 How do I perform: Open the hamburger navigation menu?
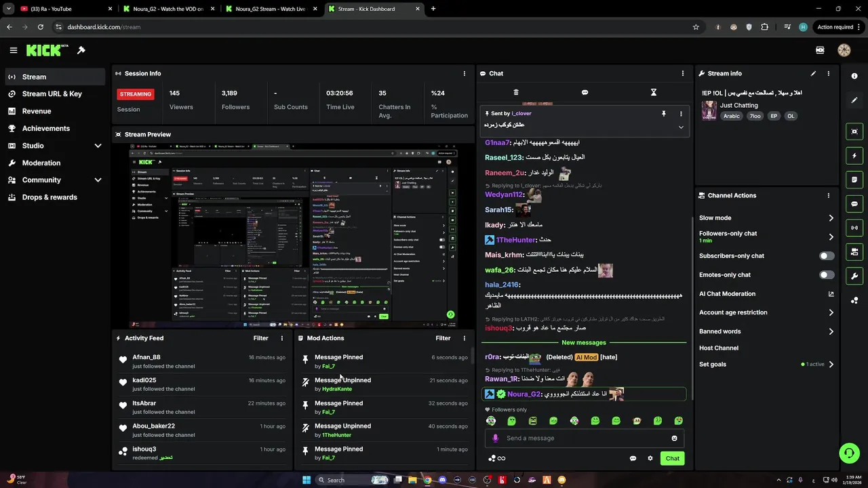pyautogui.click(x=13, y=50)
